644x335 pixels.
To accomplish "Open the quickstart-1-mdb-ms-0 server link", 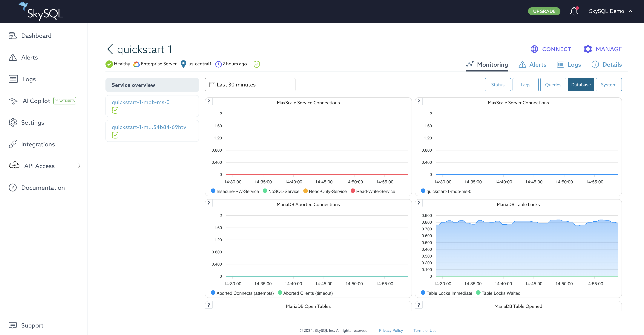I will (140, 102).
